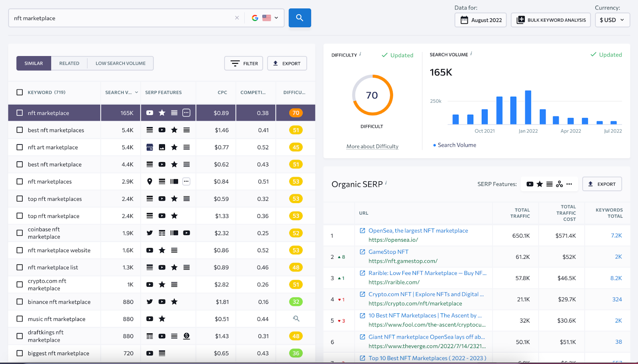Tick the 'nft marketplaces' checkbox
This screenshot has height=364, width=638.
tap(20, 181)
